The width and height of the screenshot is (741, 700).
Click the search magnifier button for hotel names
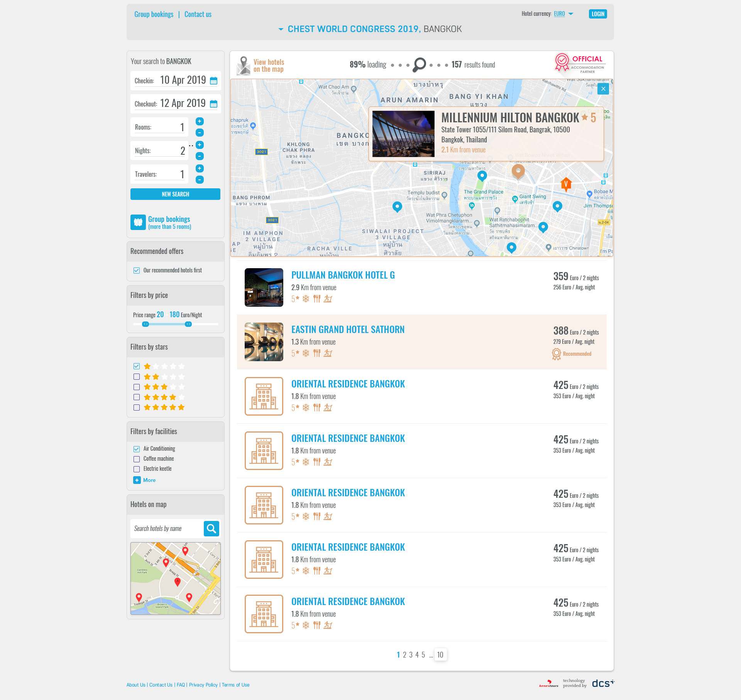pos(211,529)
